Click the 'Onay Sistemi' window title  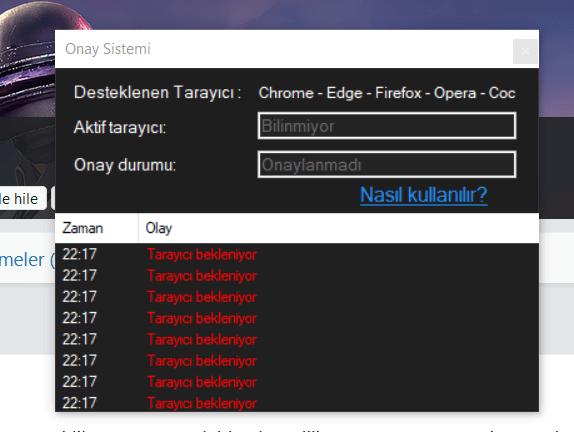point(108,49)
